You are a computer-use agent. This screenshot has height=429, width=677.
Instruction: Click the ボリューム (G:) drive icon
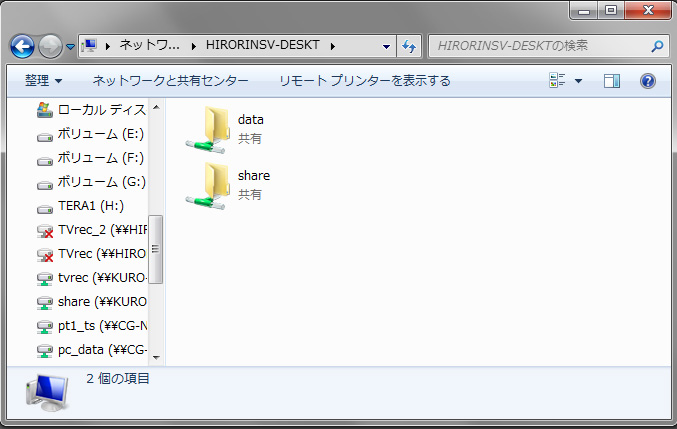click(x=44, y=186)
